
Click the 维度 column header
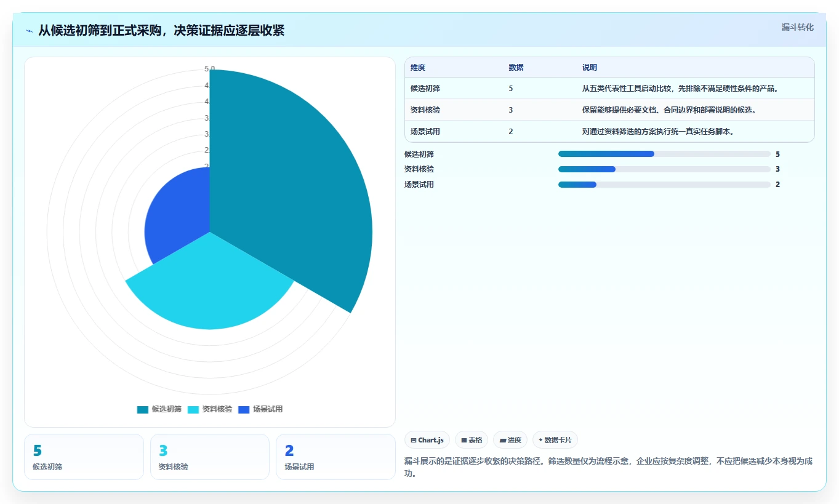(418, 68)
